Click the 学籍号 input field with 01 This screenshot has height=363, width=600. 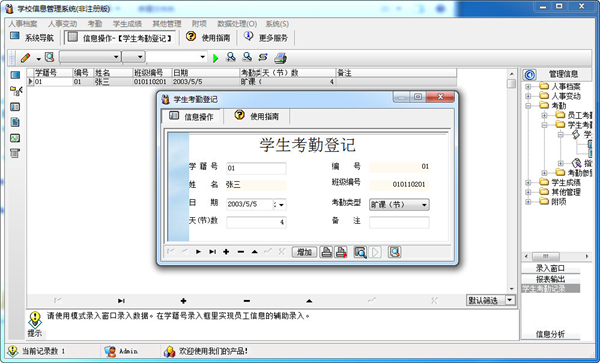tap(256, 168)
